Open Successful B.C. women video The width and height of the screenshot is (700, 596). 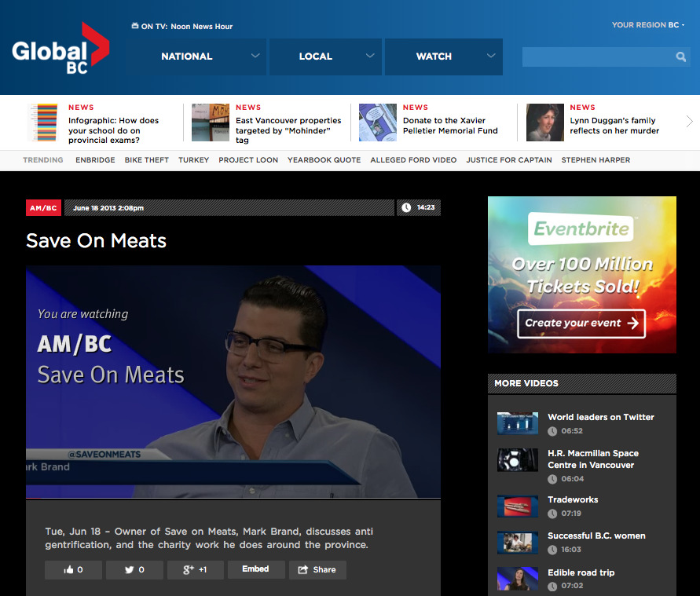click(596, 536)
